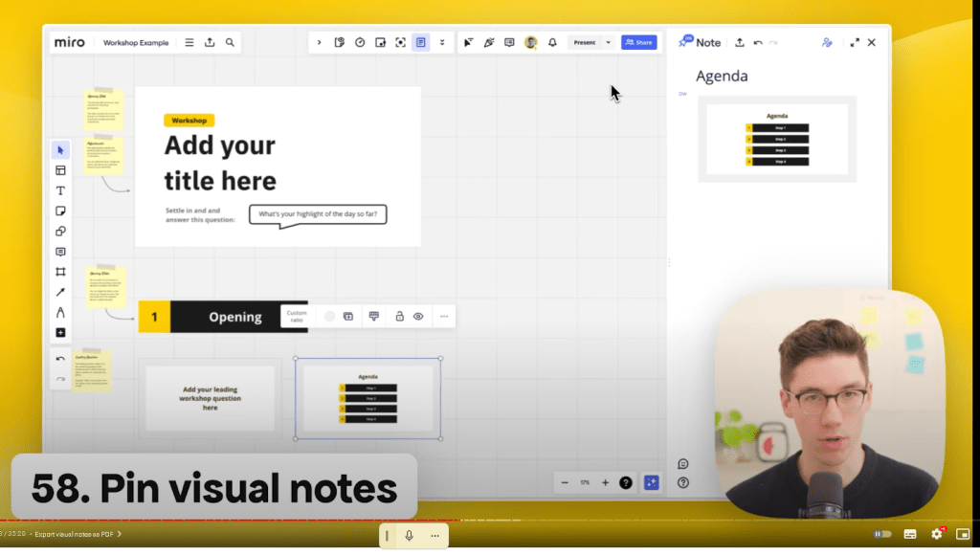This screenshot has width=980, height=555.
Task: Search the Workshop Example board
Action: click(x=230, y=42)
